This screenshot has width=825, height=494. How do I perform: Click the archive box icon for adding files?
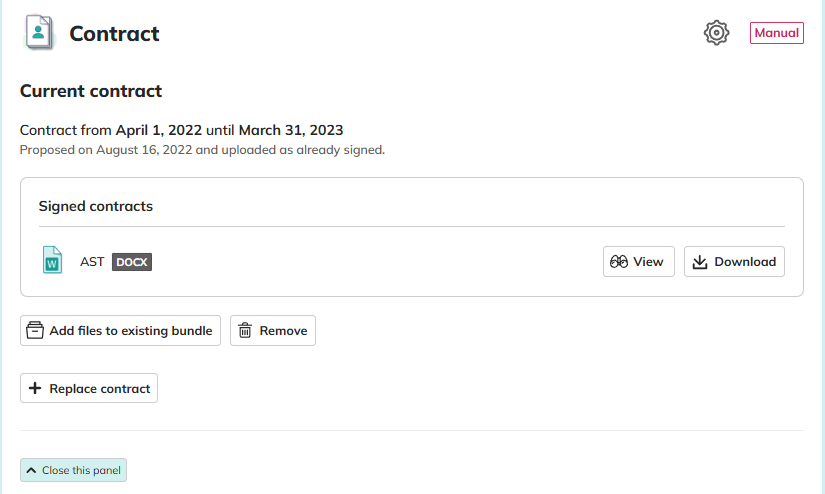(x=35, y=331)
